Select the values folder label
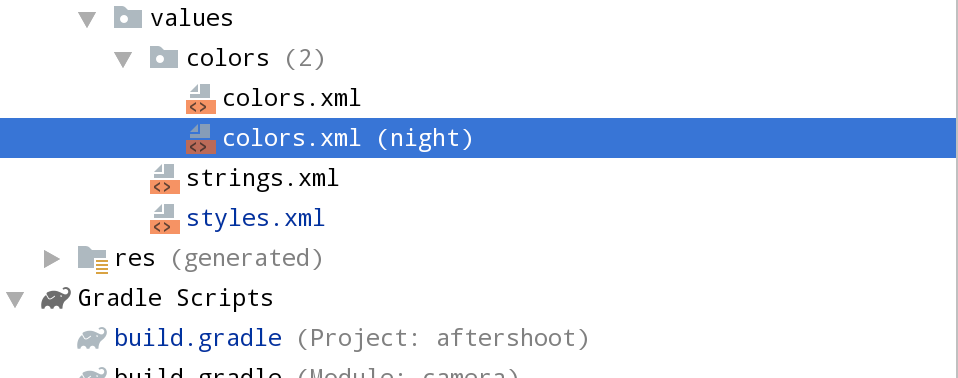The image size is (958, 378). [192, 18]
